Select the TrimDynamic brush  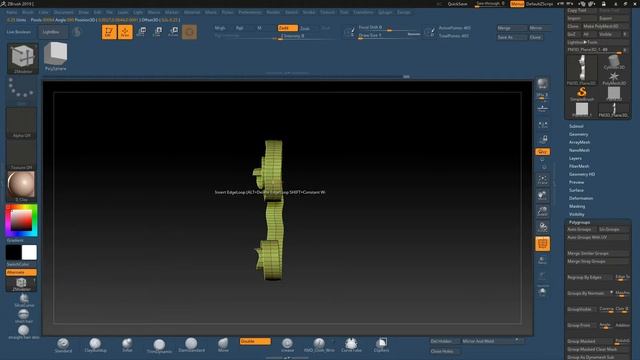[159, 346]
